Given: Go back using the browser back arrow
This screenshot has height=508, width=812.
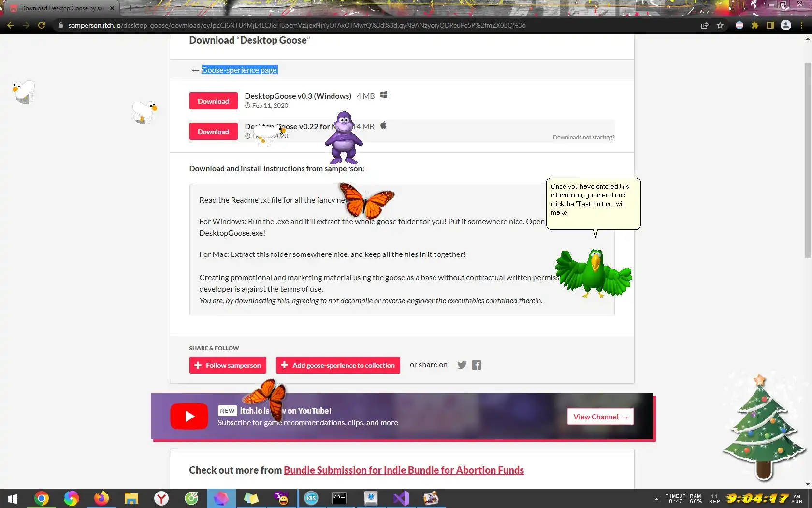Looking at the screenshot, I should click(11, 25).
